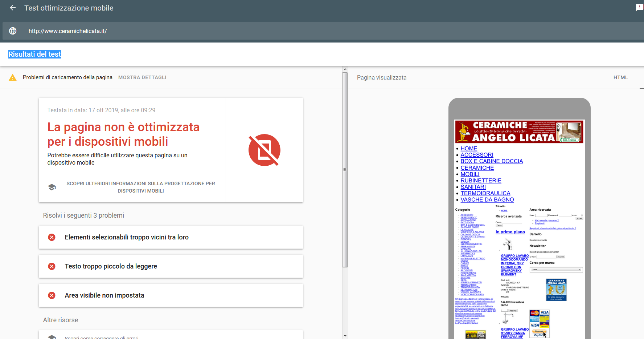The width and height of the screenshot is (644, 339).
Task: Click the yellow warning triangle icon
Action: coord(13,77)
